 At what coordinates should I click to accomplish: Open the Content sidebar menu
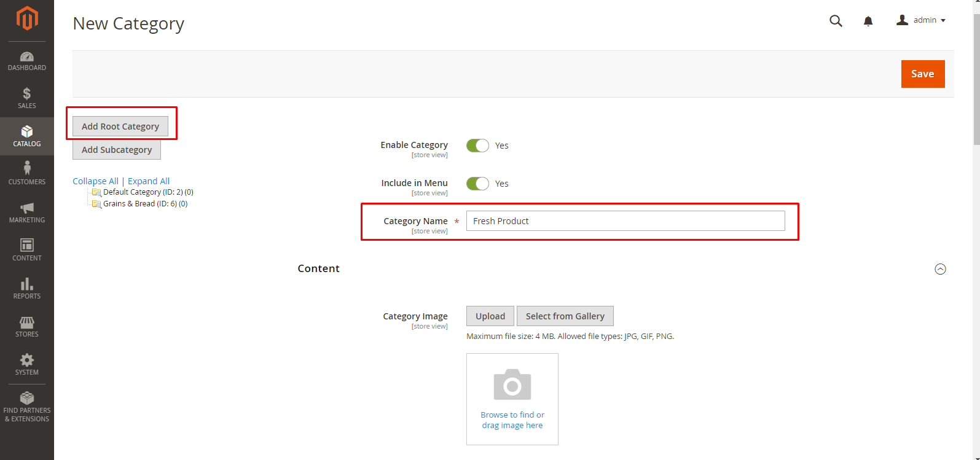pyautogui.click(x=27, y=251)
